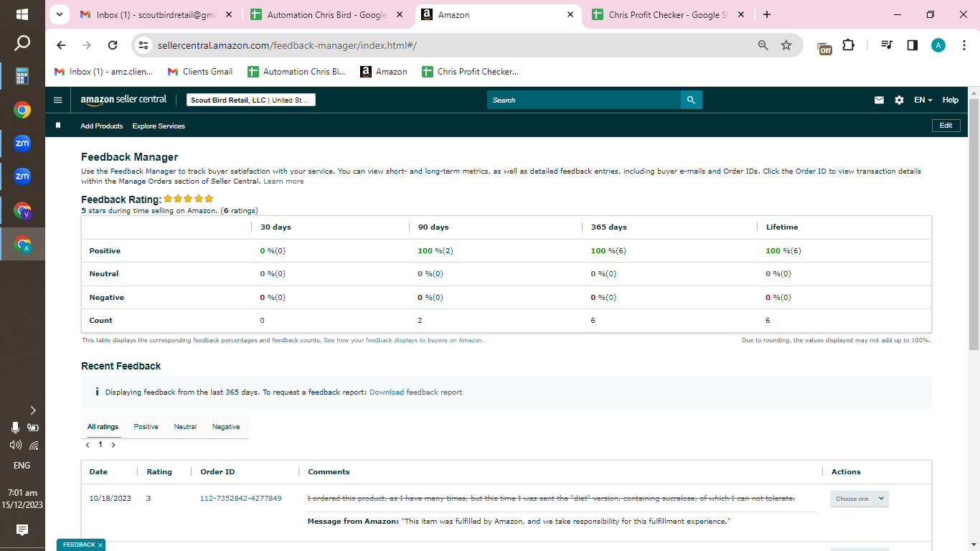Click the extension icon labeled Off
The width and height of the screenshot is (980, 551).
824,47
